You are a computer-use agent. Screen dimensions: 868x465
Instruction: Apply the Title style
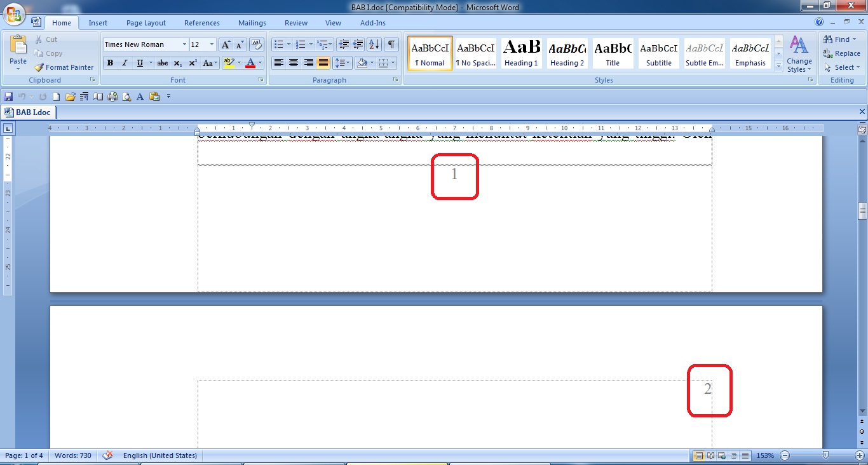613,53
